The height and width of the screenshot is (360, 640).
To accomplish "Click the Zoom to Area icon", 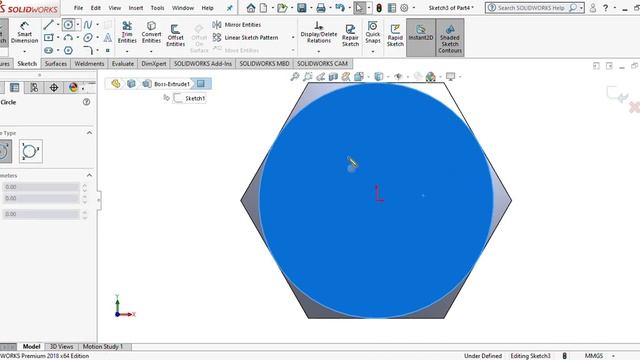I will (x=308, y=76).
